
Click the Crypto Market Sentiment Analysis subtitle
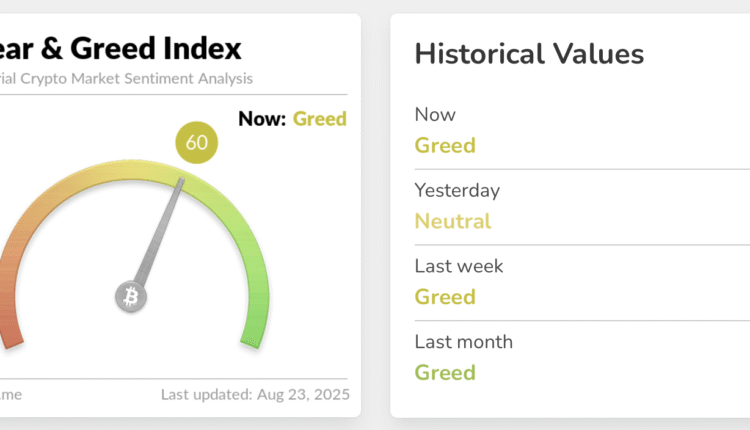125,78
